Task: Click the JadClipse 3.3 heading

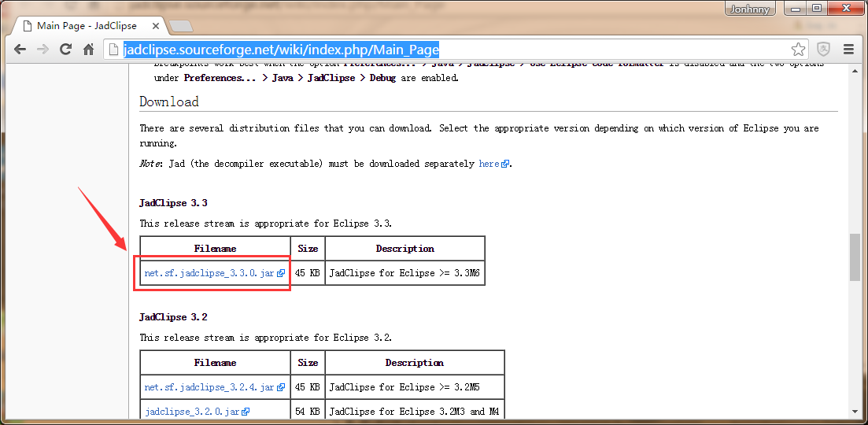Action: pos(173,203)
